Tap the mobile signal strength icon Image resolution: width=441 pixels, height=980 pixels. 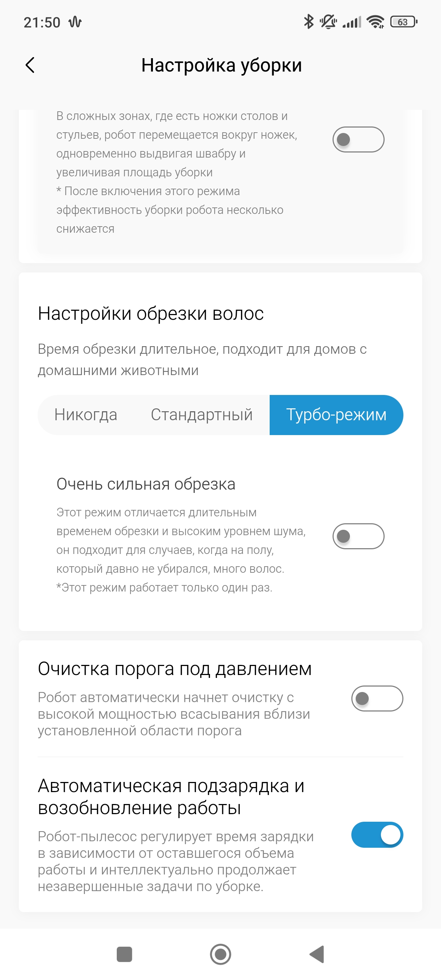[x=352, y=22]
